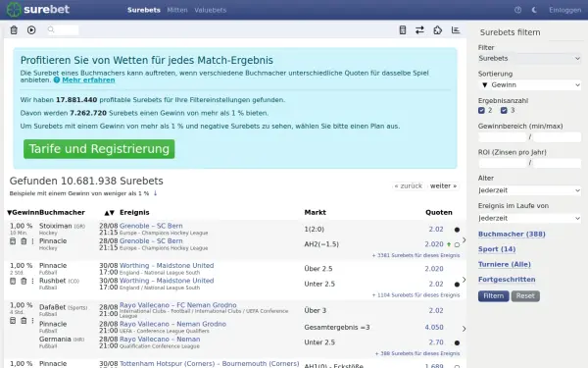The image size is (588, 368).
Task: Open the calculator icon in top toolbar
Action: [403, 30]
